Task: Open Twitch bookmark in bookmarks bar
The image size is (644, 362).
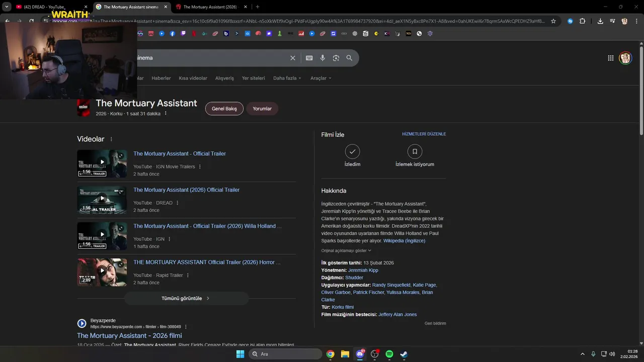Action: click(183, 34)
